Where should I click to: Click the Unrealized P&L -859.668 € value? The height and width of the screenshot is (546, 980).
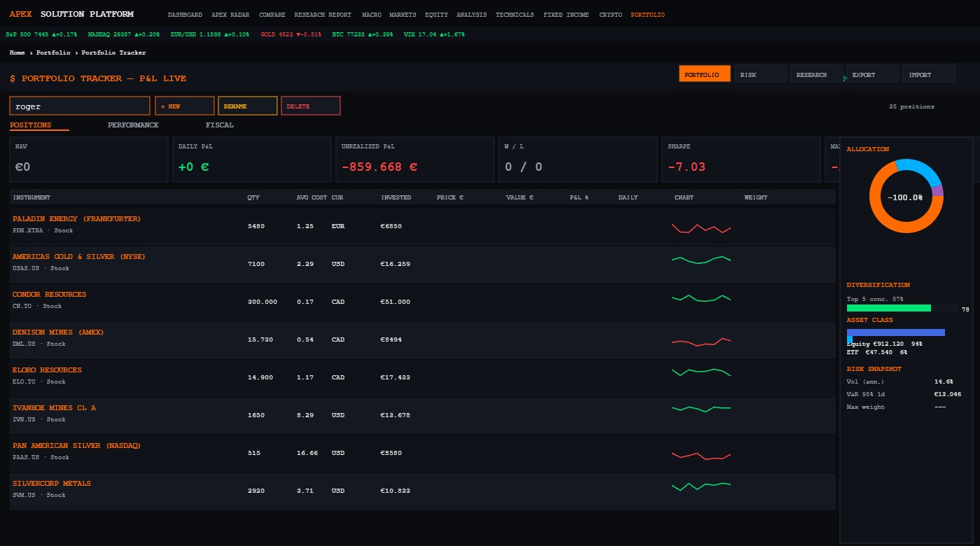379,167
